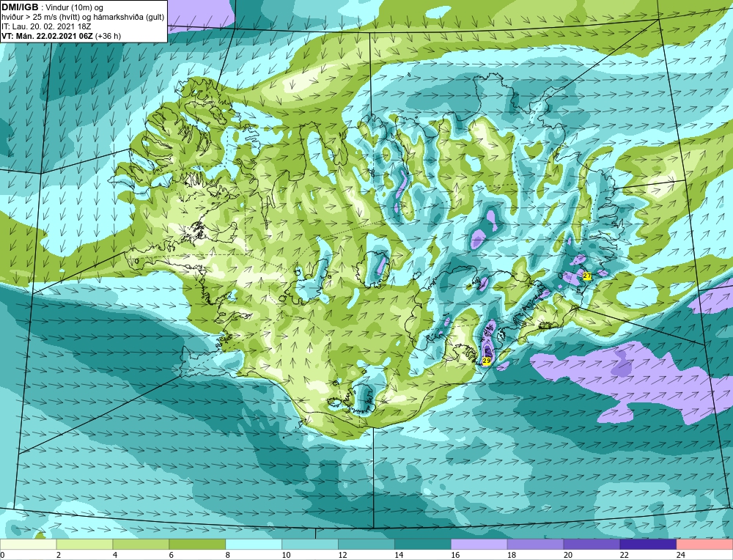This screenshot has height=560, width=733.
Task: Click the scale label '4'
Action: pyautogui.click(x=115, y=555)
